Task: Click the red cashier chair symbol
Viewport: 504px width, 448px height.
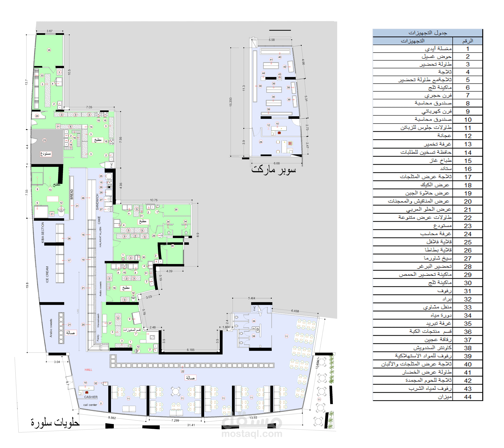Action: [x=87, y=392]
